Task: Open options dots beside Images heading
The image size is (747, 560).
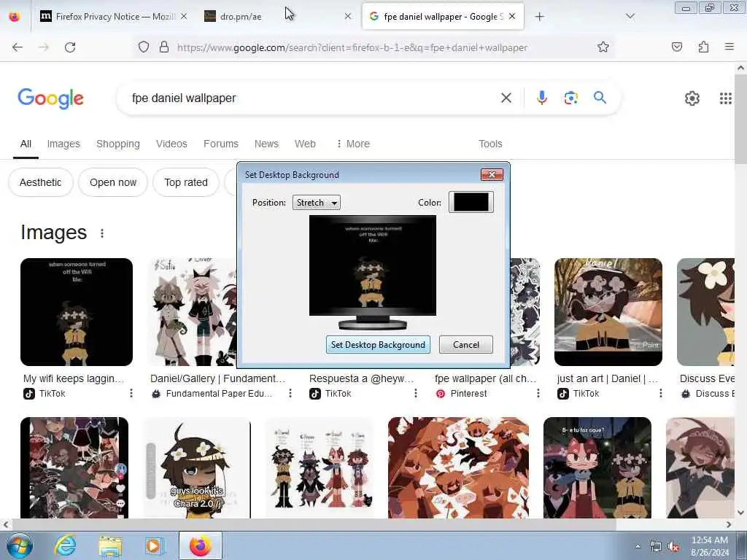Action: coord(102,233)
